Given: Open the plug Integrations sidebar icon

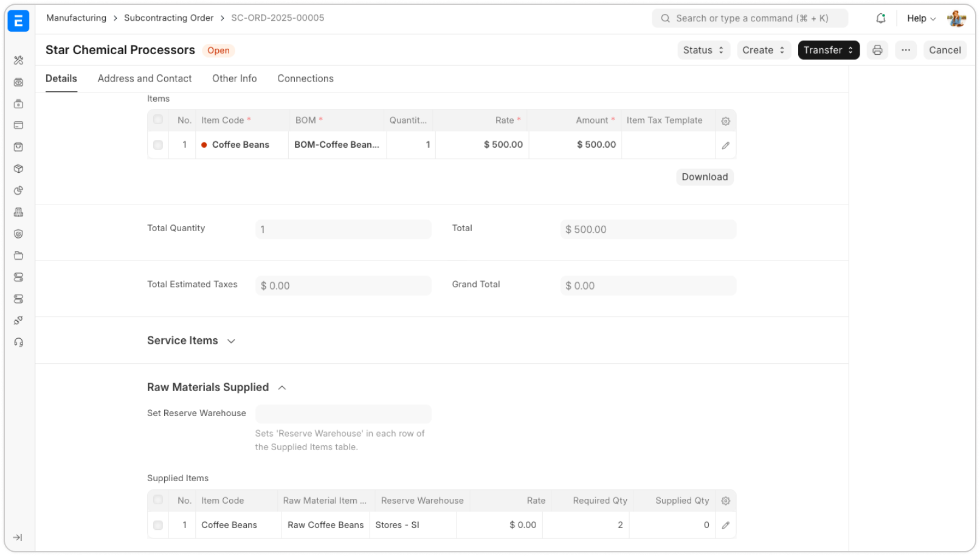Looking at the screenshot, I should point(18,321).
